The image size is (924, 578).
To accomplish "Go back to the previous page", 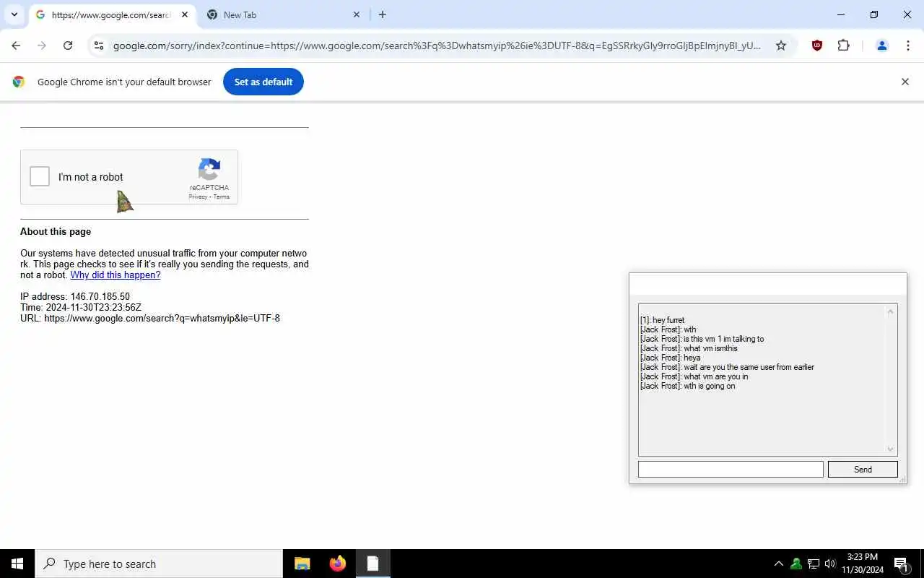I will 16,46.
